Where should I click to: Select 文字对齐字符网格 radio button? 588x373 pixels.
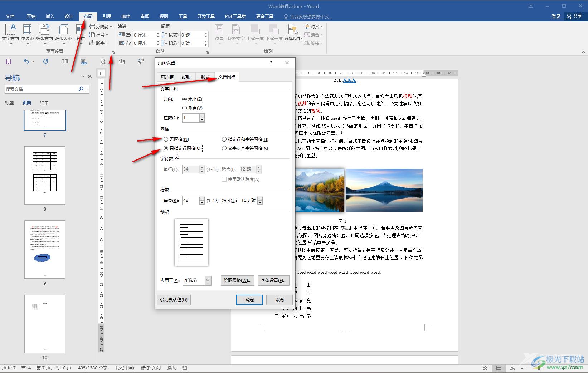pos(224,148)
